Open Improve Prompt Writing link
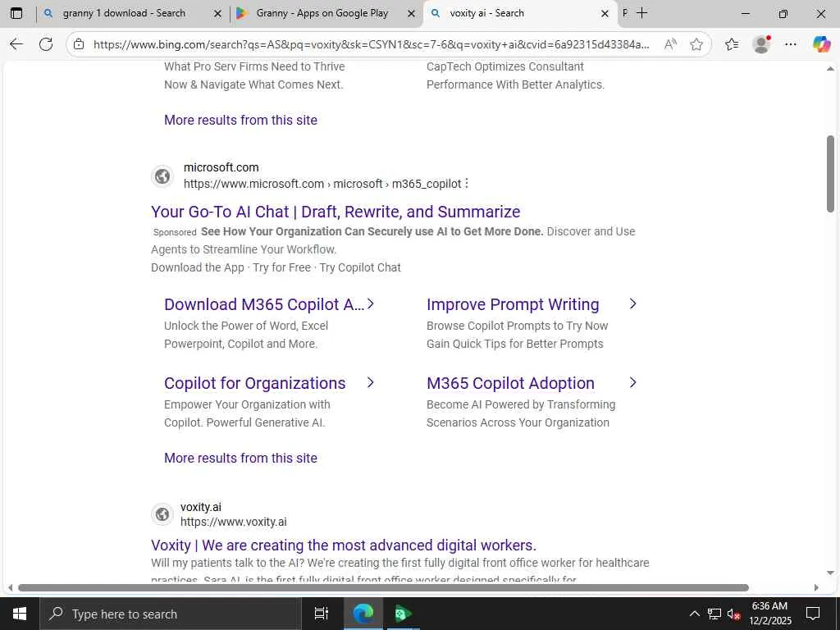The image size is (840, 630). click(513, 304)
